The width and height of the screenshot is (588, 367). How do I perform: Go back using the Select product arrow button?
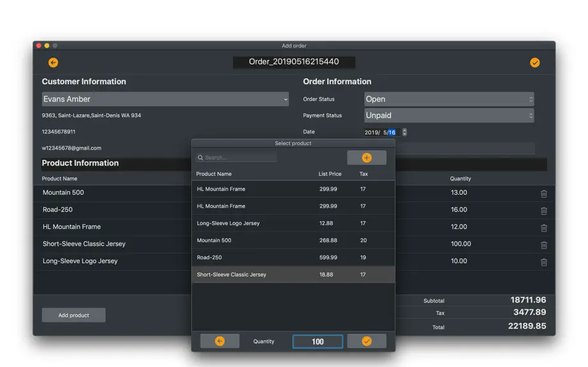pos(220,341)
